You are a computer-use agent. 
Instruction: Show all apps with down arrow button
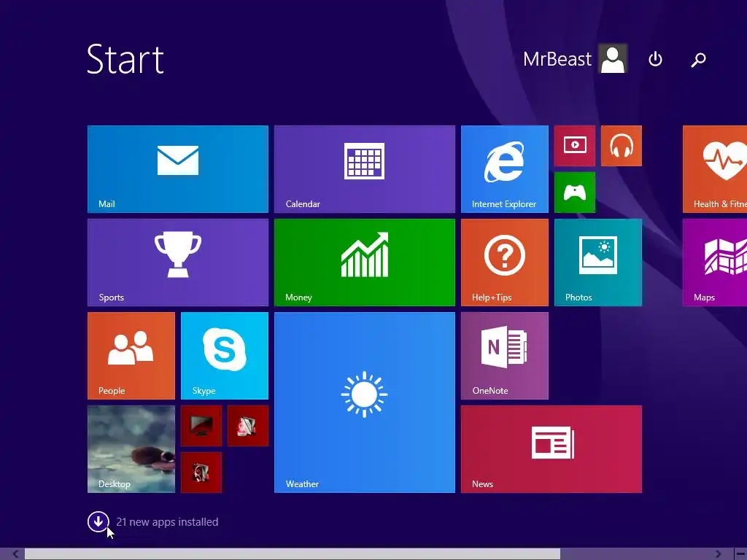(98, 522)
